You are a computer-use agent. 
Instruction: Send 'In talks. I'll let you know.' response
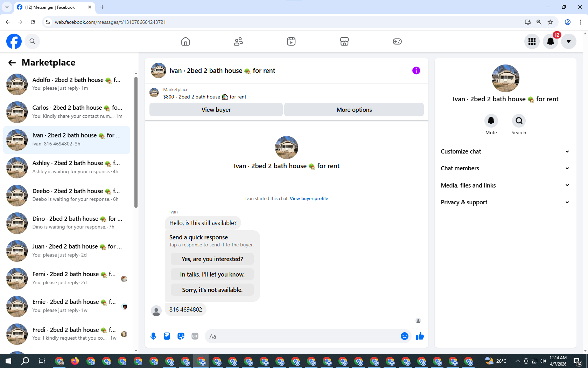click(x=212, y=274)
